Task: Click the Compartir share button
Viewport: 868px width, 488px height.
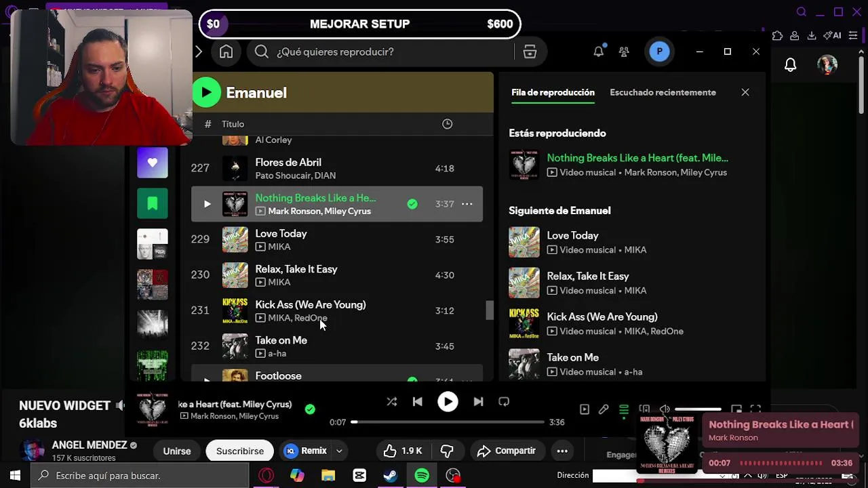Action: [507, 451]
